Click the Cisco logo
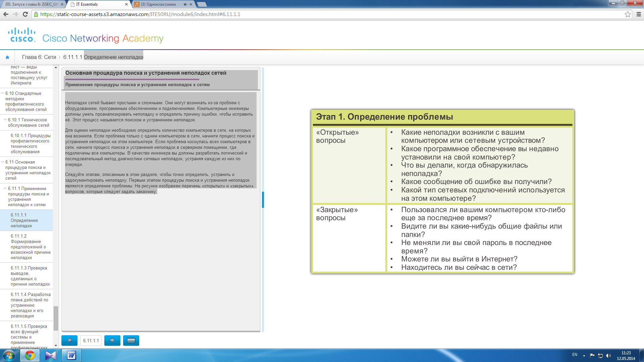The height and width of the screenshot is (362, 644). [21, 35]
